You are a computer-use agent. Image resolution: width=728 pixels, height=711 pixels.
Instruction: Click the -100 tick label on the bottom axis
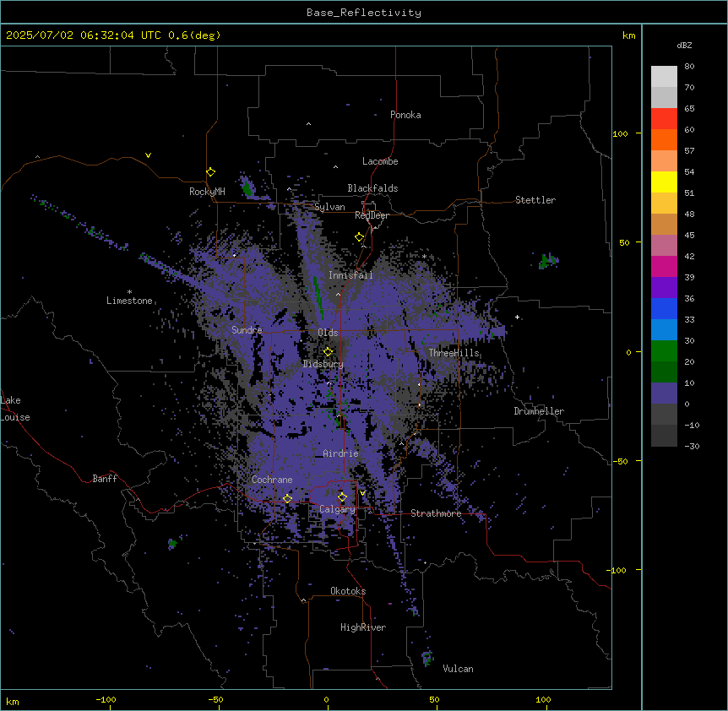coord(106,699)
